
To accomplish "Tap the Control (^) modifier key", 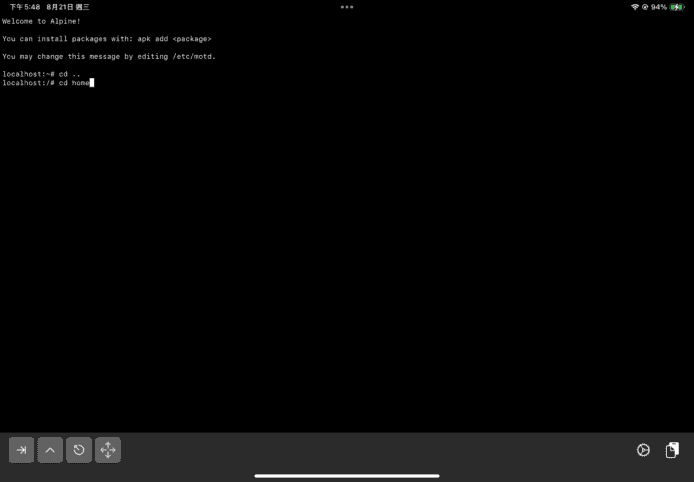I will coord(50,450).
